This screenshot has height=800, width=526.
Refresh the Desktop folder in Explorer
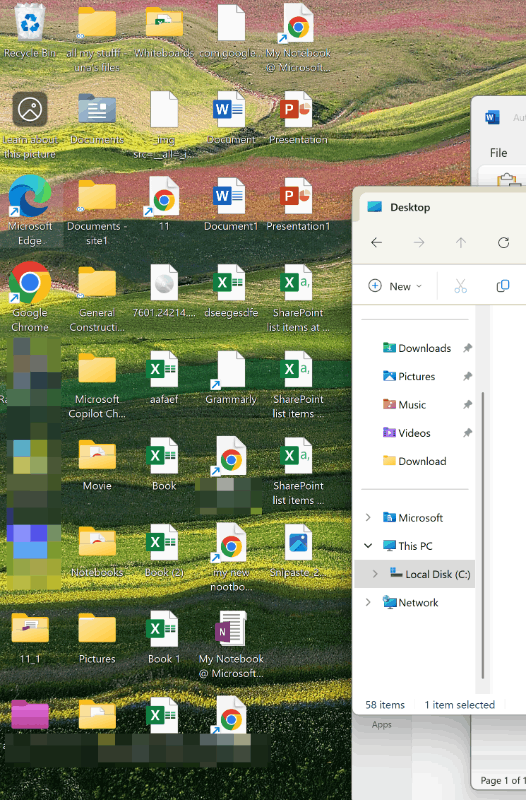coord(504,242)
